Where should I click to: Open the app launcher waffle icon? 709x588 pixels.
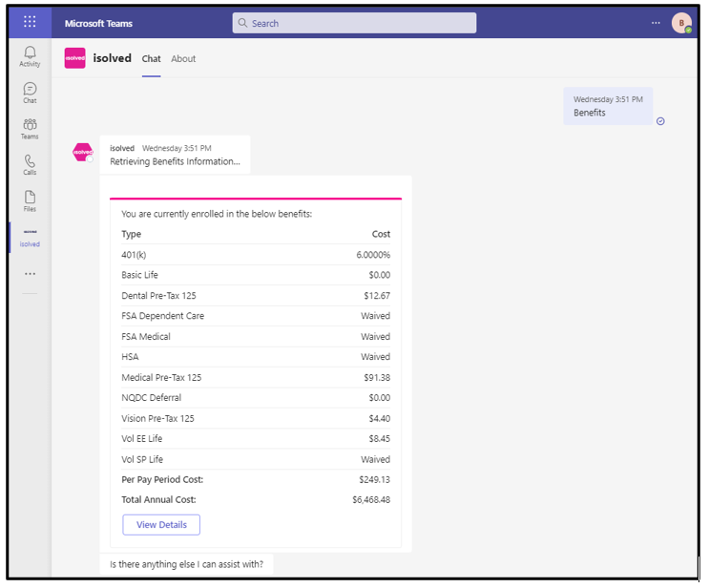click(30, 21)
